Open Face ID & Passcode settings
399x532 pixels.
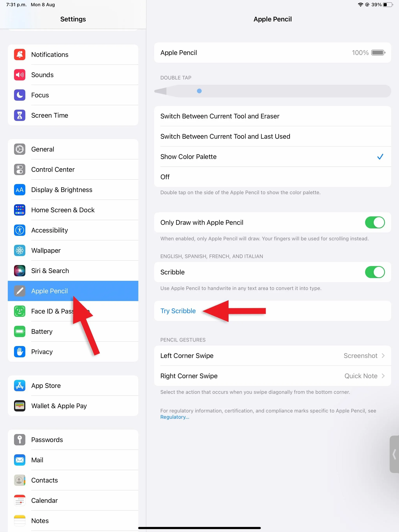73,311
